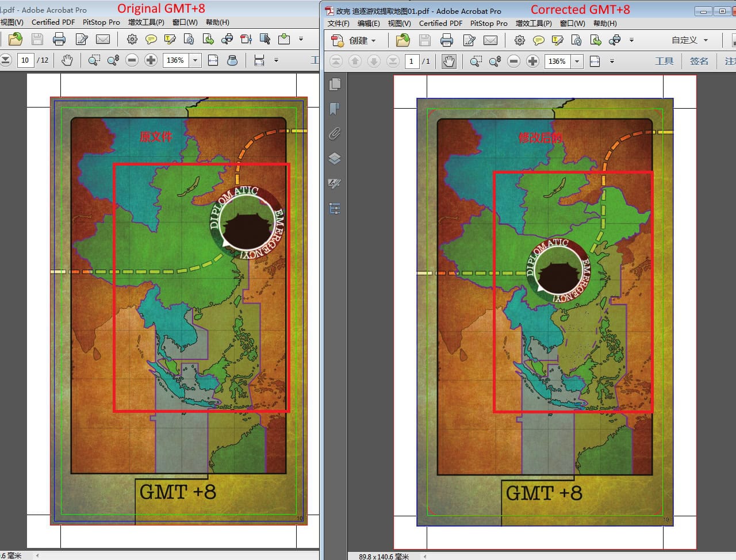Screen dimensions: 736x560
Task: Click the page number field showing 1
Action: point(411,61)
